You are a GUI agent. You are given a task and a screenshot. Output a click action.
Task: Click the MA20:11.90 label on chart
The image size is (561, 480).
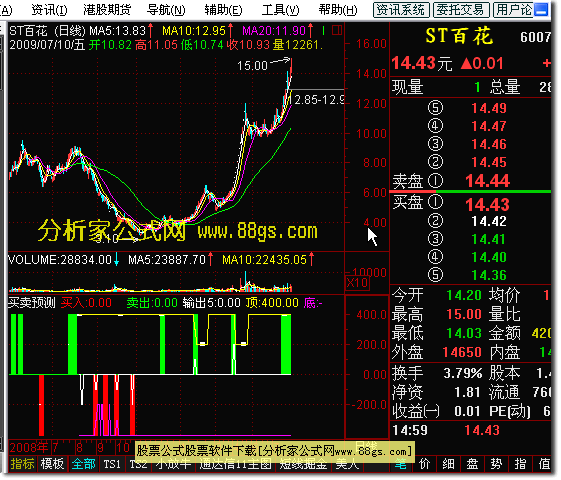tap(274, 31)
